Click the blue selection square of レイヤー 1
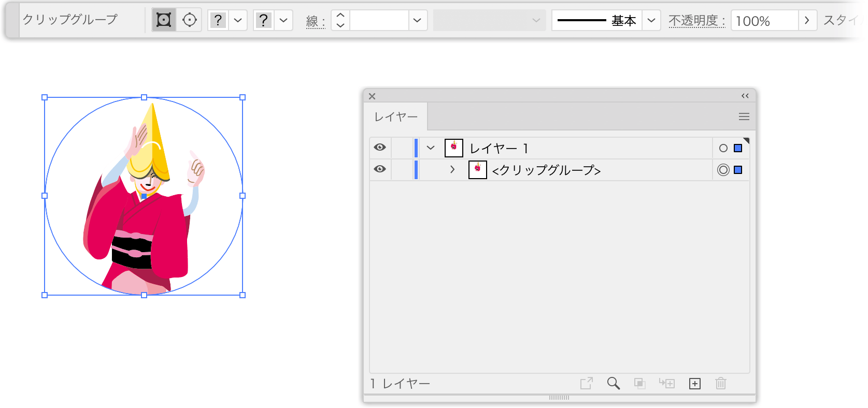The image size is (868, 408). click(738, 148)
